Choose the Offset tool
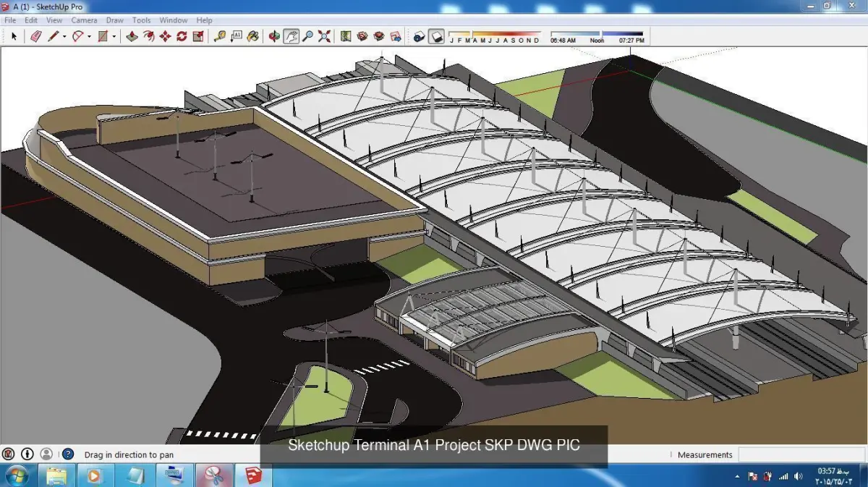 148,36
